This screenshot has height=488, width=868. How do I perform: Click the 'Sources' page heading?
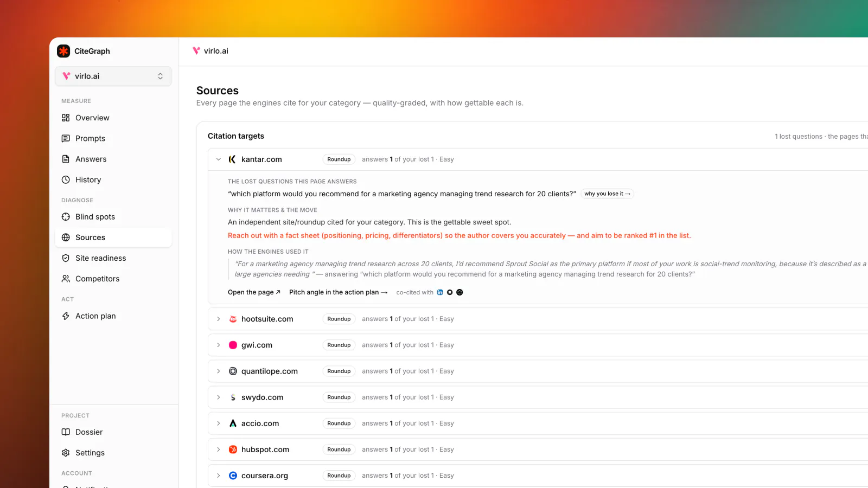click(x=218, y=91)
